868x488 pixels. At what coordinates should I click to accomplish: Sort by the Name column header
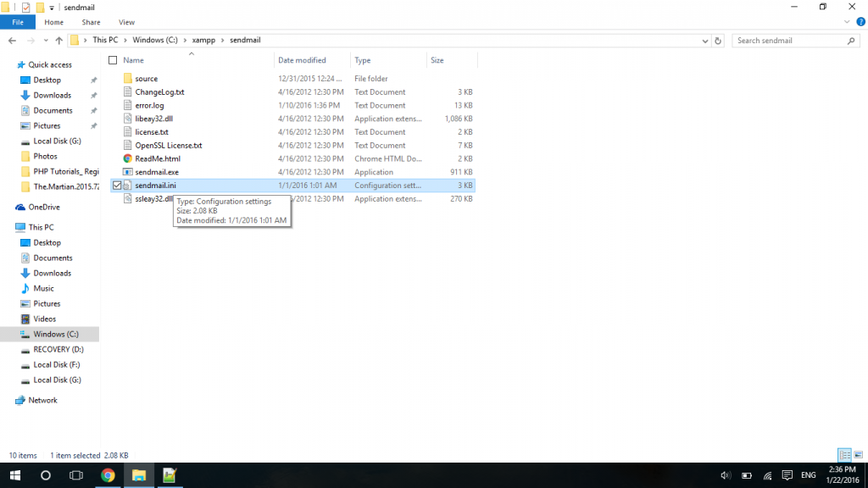133,60
